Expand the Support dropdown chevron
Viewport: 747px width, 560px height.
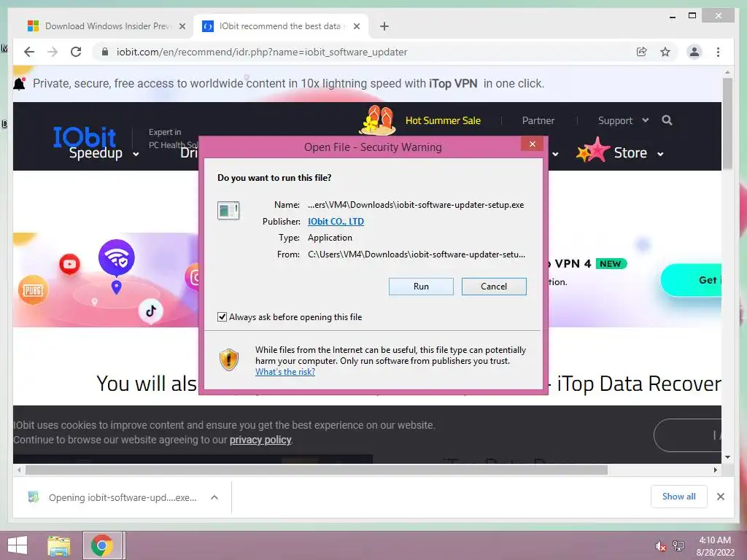coord(645,120)
